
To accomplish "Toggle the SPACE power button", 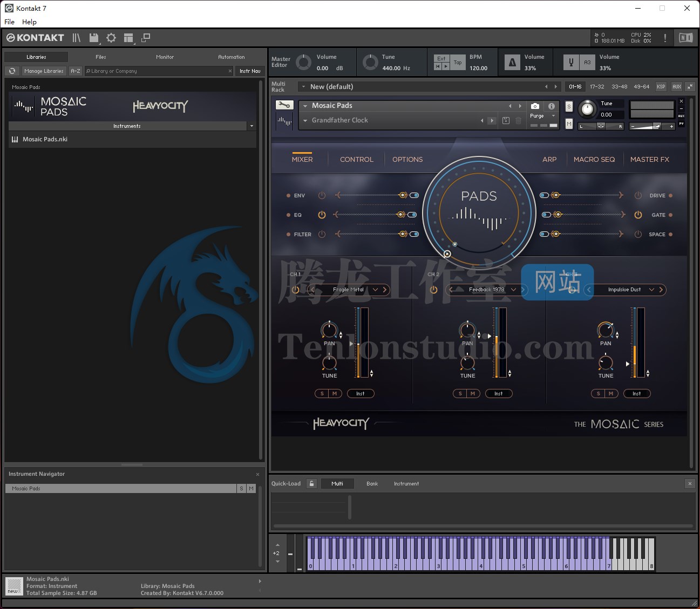I will click(x=638, y=234).
